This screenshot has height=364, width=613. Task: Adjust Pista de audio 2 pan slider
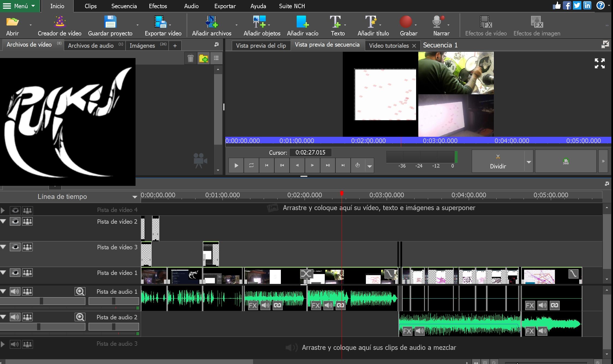[x=114, y=327]
